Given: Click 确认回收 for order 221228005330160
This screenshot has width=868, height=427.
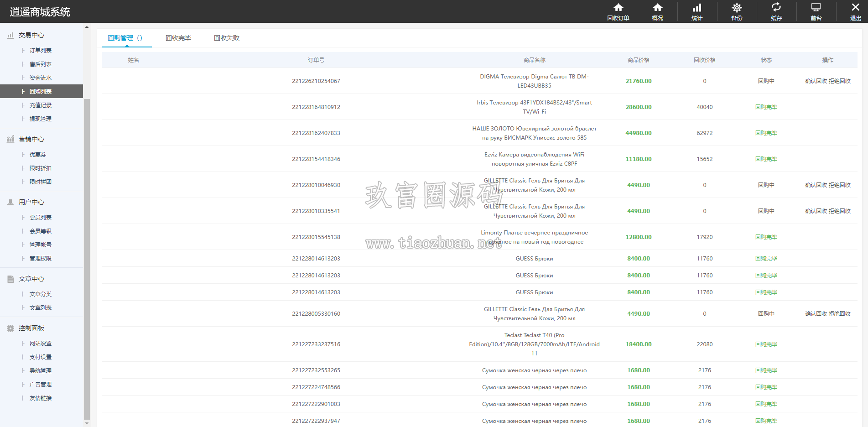Looking at the screenshot, I should [x=816, y=313].
